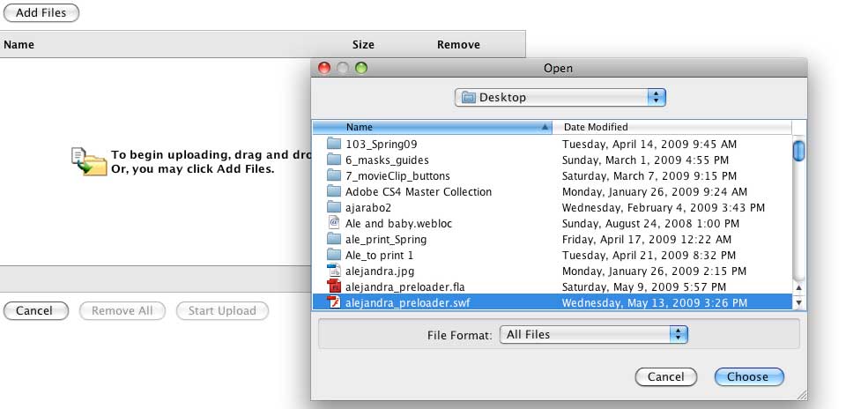
Task: Click date Wednesday, May 13, 2009 3:26 PM
Action: [655, 302]
